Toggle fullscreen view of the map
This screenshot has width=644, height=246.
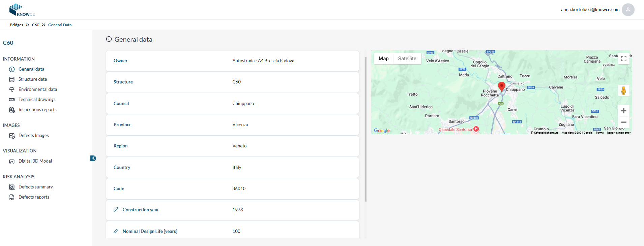point(623,59)
